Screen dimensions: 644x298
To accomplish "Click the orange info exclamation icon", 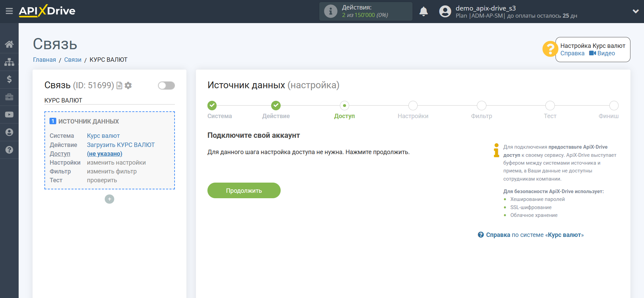I will (496, 150).
